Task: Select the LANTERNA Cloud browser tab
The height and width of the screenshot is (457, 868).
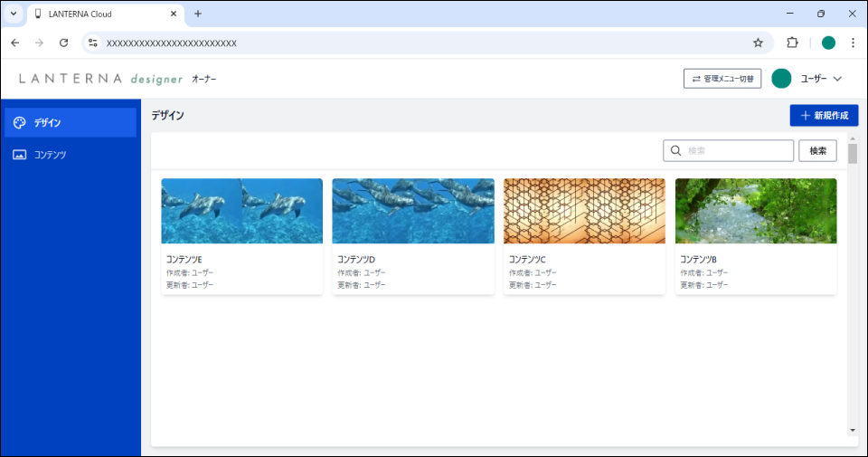Action: pyautogui.click(x=99, y=14)
